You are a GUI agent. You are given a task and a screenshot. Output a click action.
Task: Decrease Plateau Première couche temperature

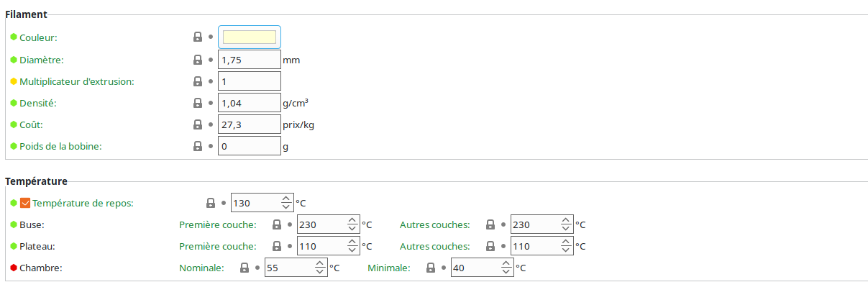click(352, 250)
